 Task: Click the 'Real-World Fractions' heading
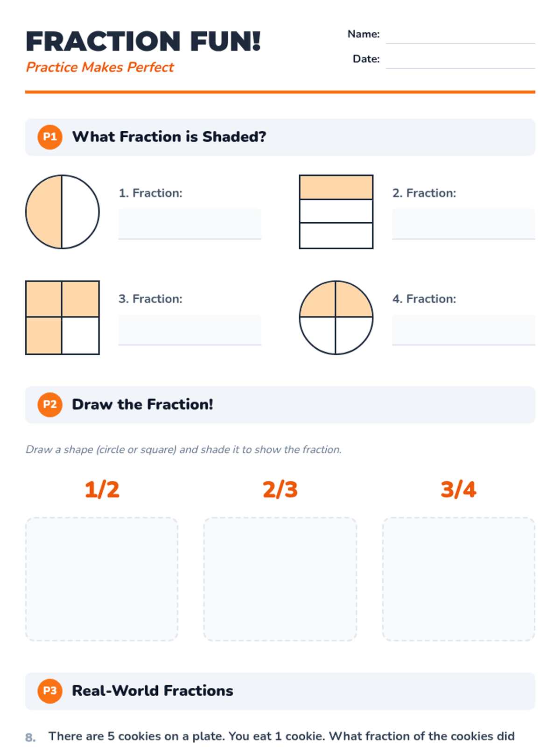point(152,691)
